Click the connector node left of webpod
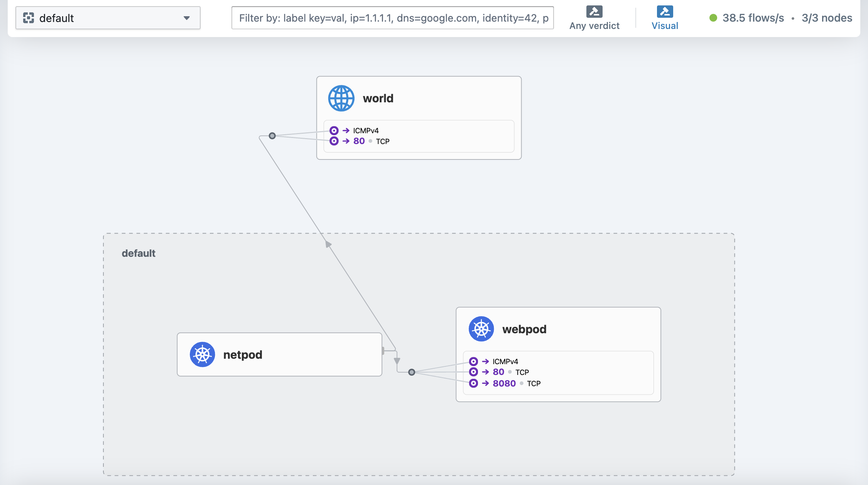Viewport: 868px width, 485px height. 412,372
